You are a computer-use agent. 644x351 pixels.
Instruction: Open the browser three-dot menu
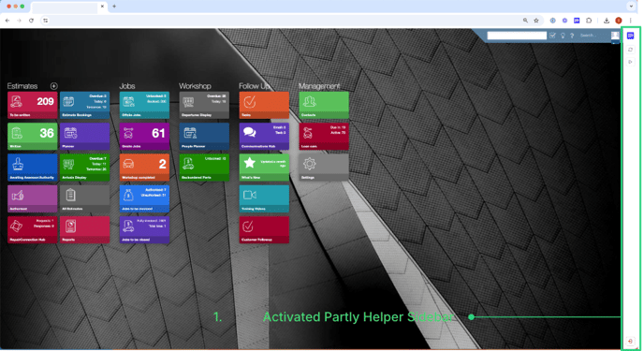click(631, 21)
